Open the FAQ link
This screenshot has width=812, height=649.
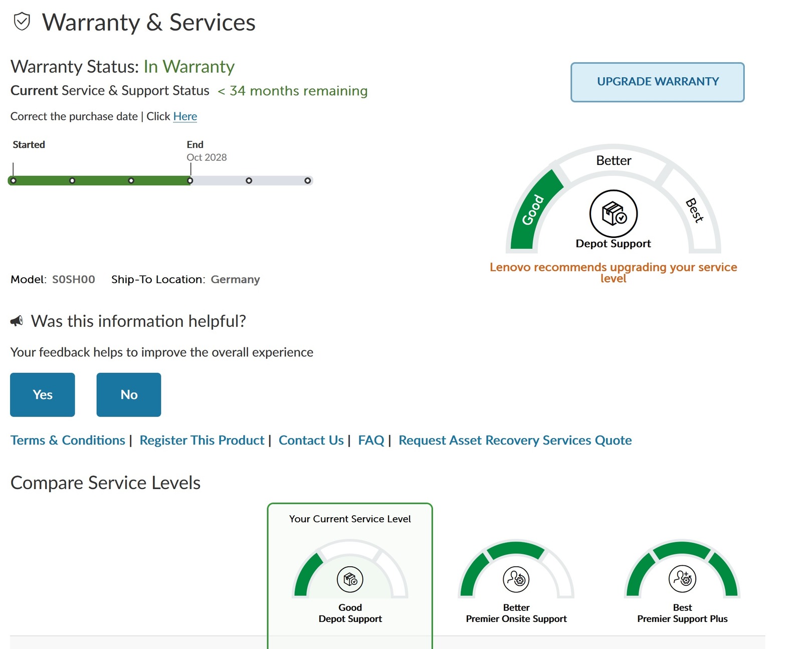[x=371, y=440]
